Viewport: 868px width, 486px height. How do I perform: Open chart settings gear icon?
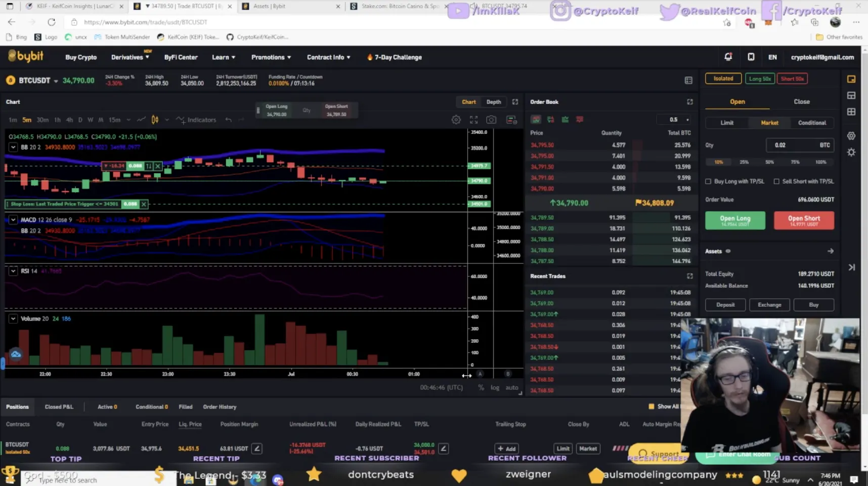tap(456, 120)
